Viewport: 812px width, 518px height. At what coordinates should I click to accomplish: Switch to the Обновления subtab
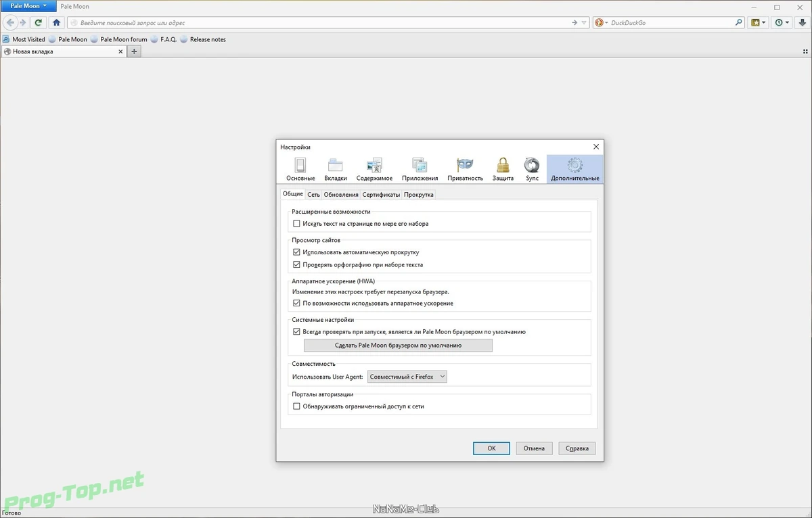(x=341, y=195)
